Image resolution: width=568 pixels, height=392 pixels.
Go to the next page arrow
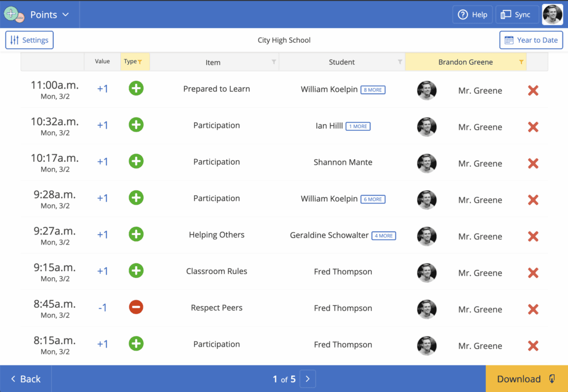pyautogui.click(x=307, y=379)
